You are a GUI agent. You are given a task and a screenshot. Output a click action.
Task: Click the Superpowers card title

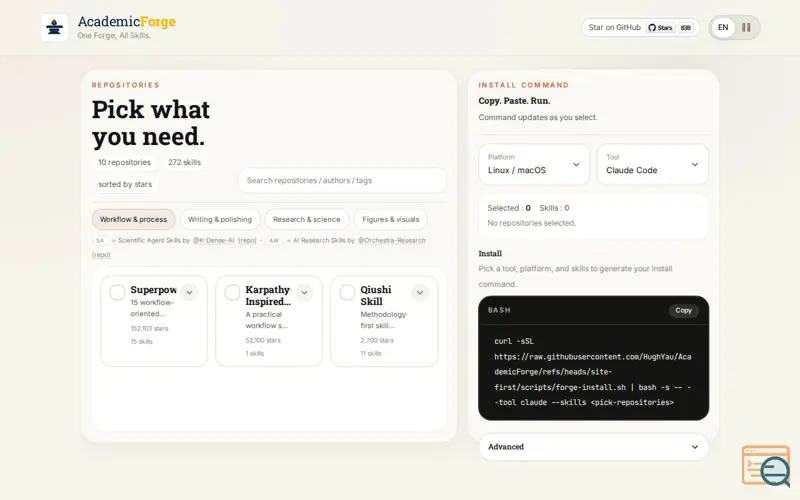coord(154,290)
